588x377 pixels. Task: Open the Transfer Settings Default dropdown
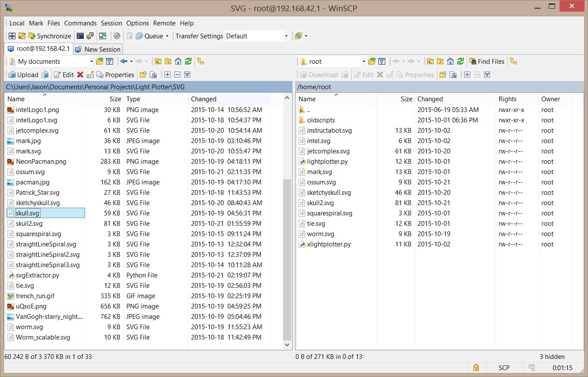(257, 36)
